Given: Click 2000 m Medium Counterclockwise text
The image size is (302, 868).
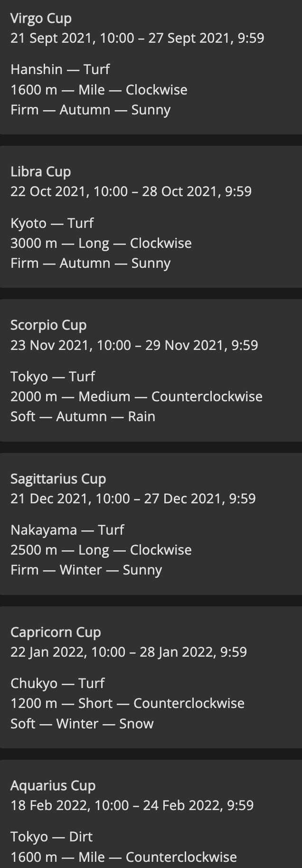Looking at the screenshot, I should point(136,396).
